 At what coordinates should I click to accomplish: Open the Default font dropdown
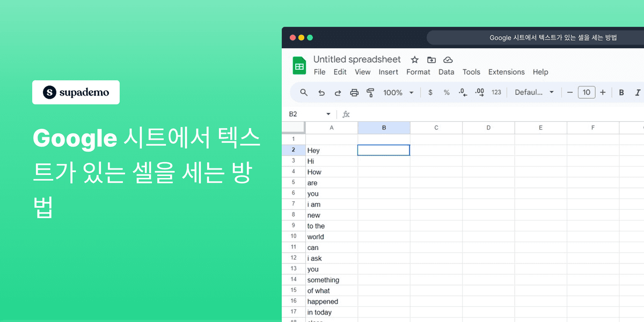(535, 92)
